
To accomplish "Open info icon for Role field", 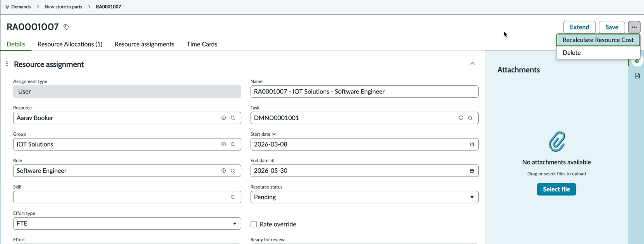I will tap(223, 171).
